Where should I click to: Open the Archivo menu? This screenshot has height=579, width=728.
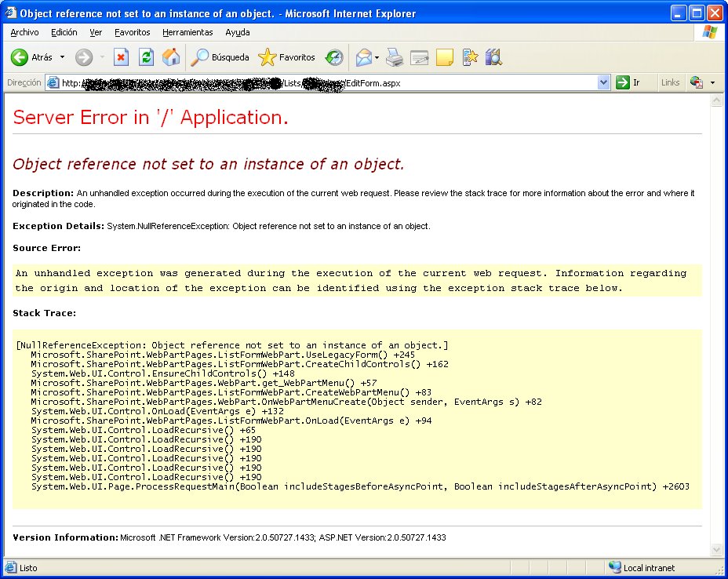click(x=24, y=32)
